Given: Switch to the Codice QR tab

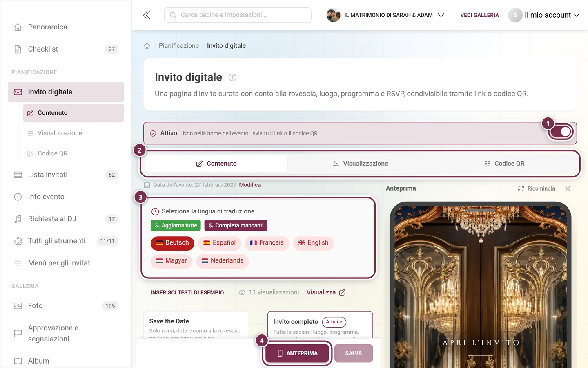Looking at the screenshot, I should tap(504, 164).
